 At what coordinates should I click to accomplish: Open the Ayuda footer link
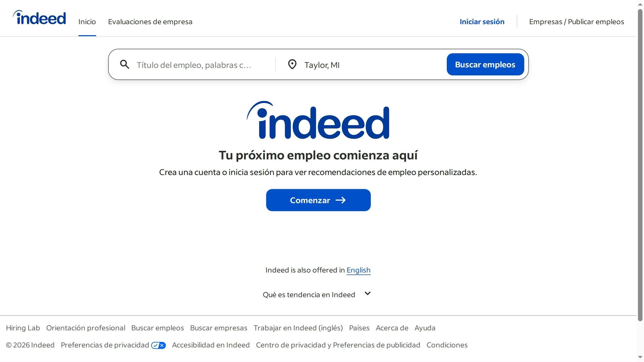click(x=425, y=328)
